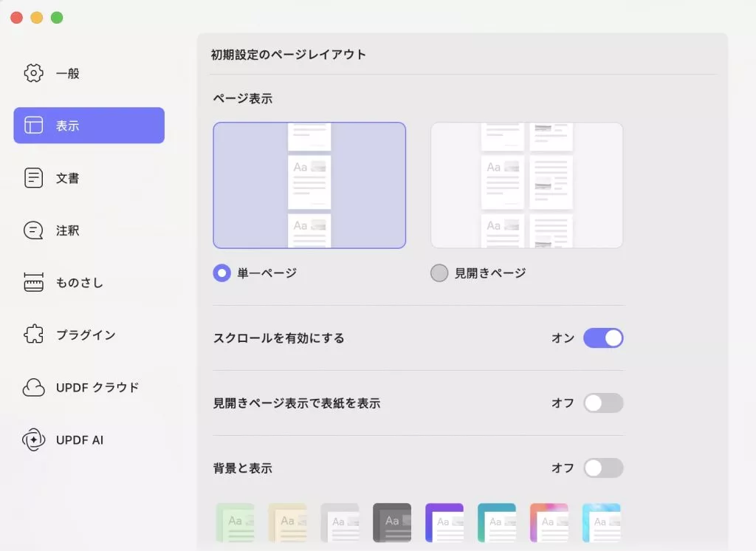Open the UPDF クラウド settings tab

89,387
